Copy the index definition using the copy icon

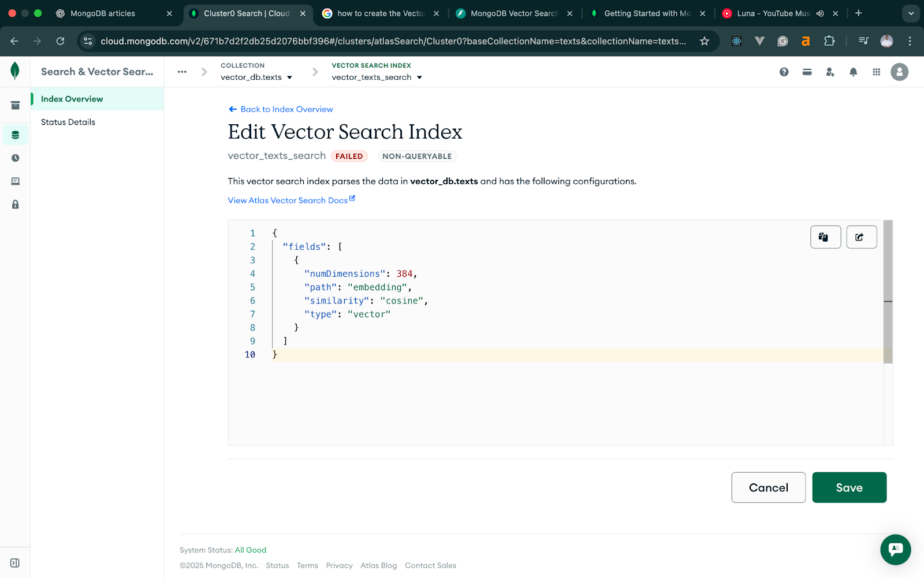(825, 237)
